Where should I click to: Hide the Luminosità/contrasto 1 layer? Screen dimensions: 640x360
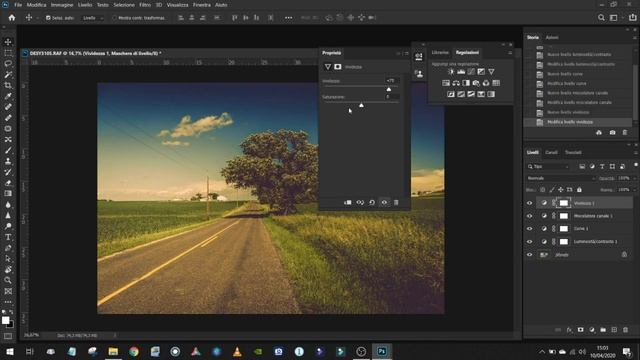529,242
